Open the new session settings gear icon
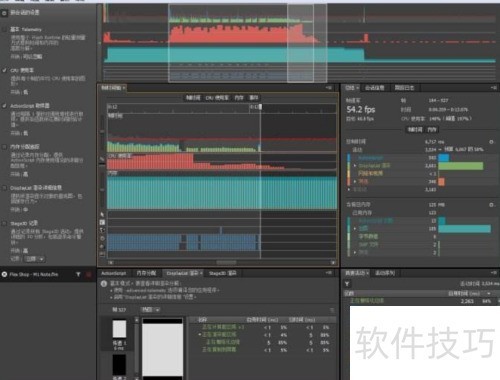500x380 pixels. tap(4, 13)
